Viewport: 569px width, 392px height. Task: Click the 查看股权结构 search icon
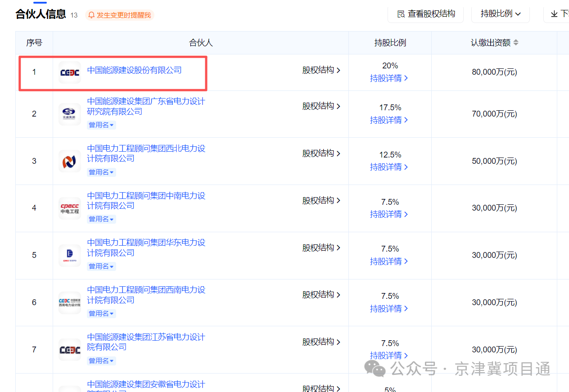401,14
